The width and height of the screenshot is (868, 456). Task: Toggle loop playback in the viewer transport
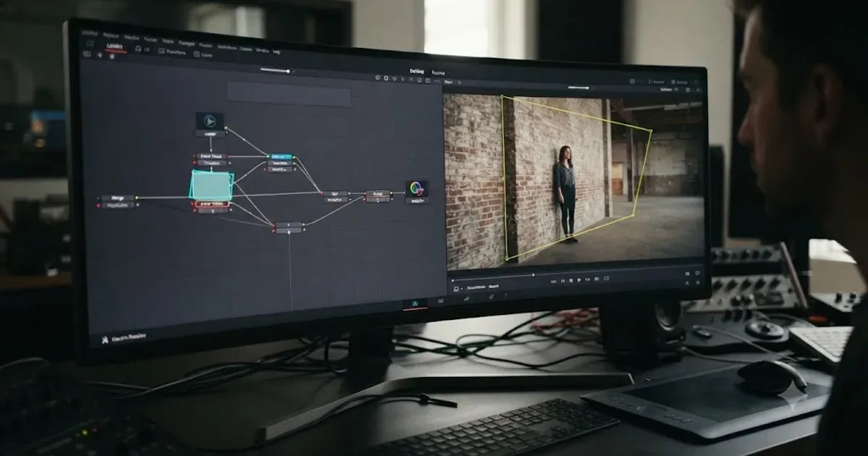606,279
